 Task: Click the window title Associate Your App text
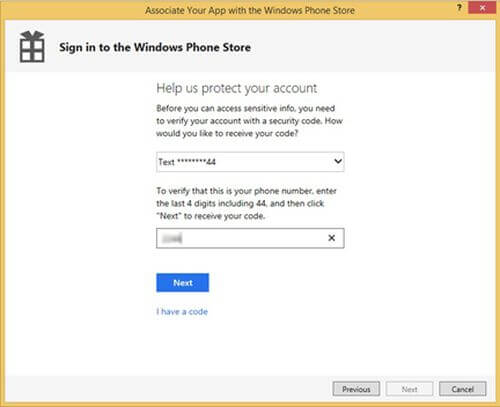pos(250,10)
